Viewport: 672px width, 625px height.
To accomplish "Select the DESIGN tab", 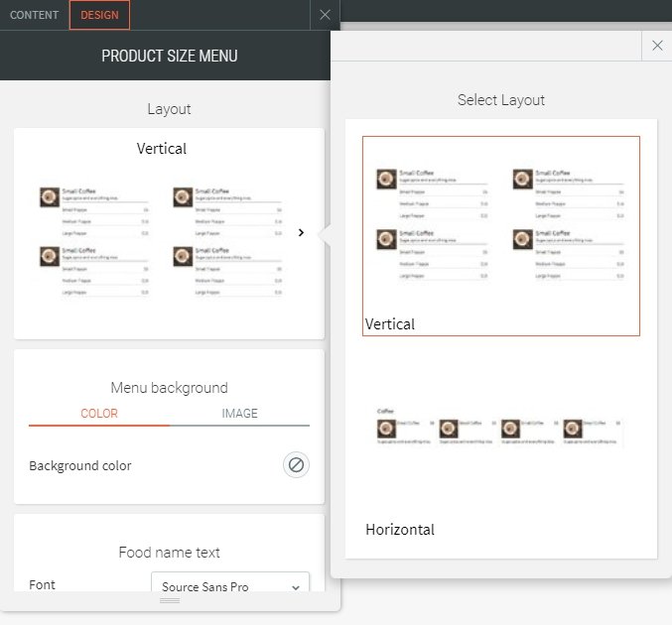I will (99, 15).
